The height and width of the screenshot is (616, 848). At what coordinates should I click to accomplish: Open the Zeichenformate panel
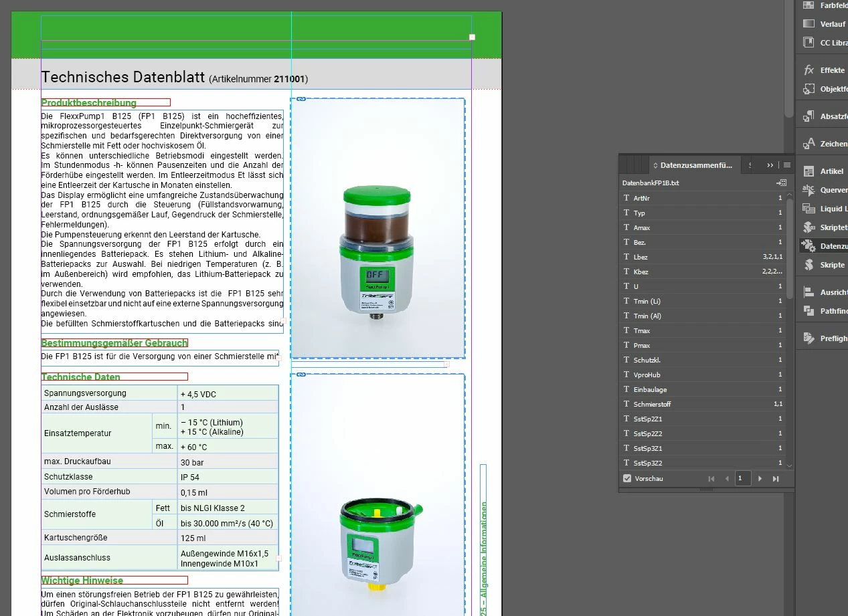[823, 144]
